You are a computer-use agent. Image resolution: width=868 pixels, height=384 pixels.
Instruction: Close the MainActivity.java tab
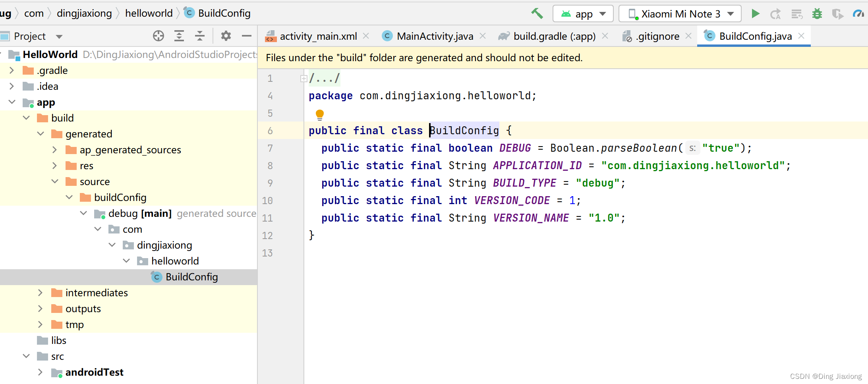483,36
